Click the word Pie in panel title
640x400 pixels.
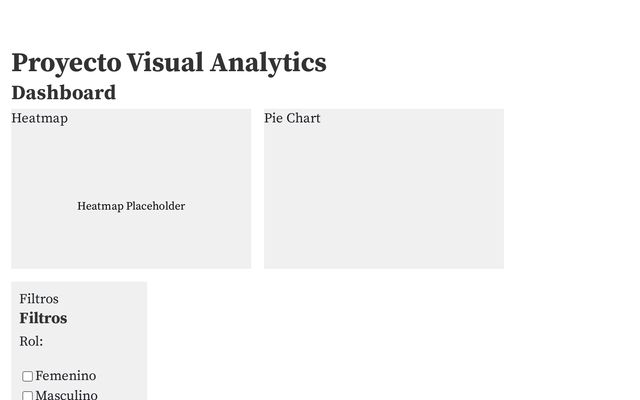pyautogui.click(x=274, y=118)
